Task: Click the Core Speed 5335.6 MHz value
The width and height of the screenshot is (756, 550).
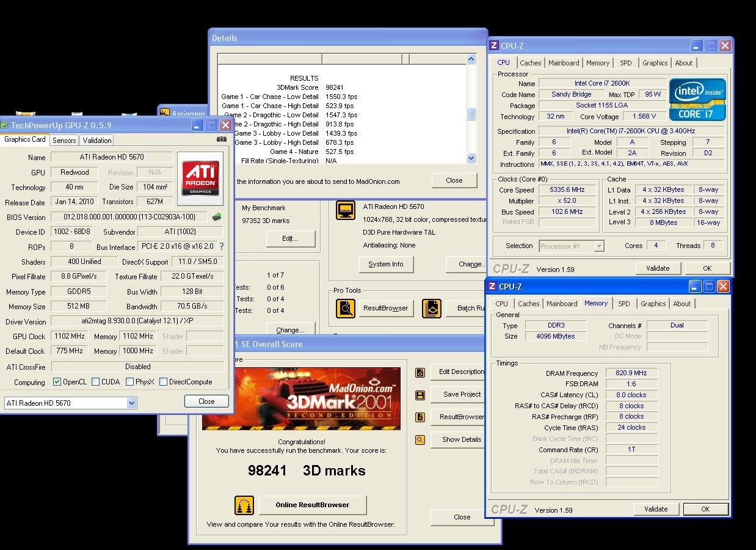Action: coord(567,190)
